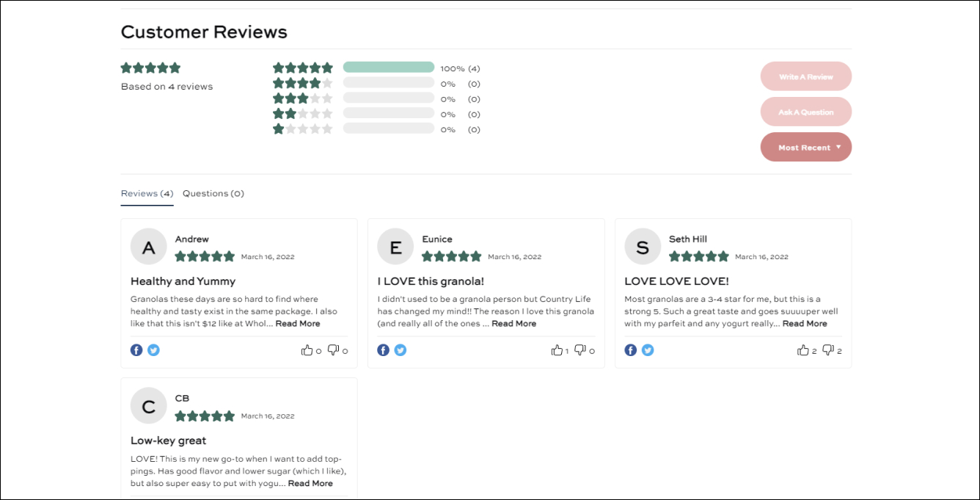Click the Write A Review button
Screen dimensions: 980x500
coord(806,76)
